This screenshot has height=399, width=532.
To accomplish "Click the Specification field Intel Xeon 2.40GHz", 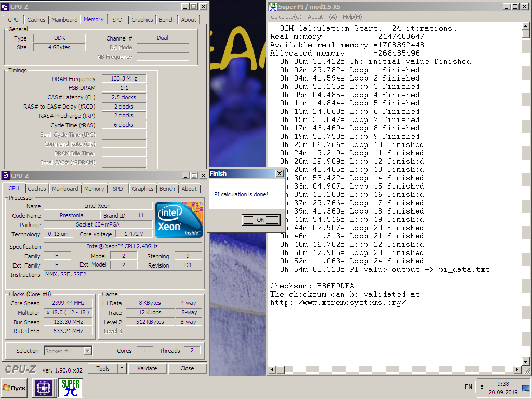I will [123, 246].
